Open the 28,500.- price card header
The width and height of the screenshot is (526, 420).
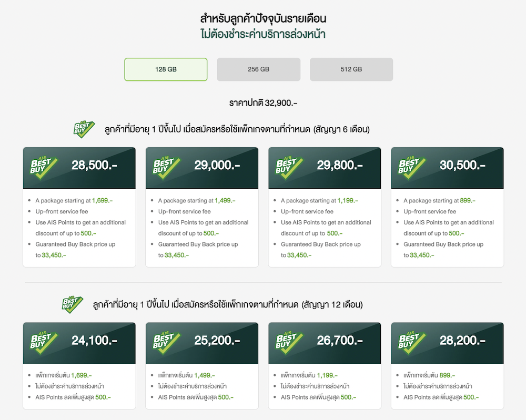tap(95, 166)
